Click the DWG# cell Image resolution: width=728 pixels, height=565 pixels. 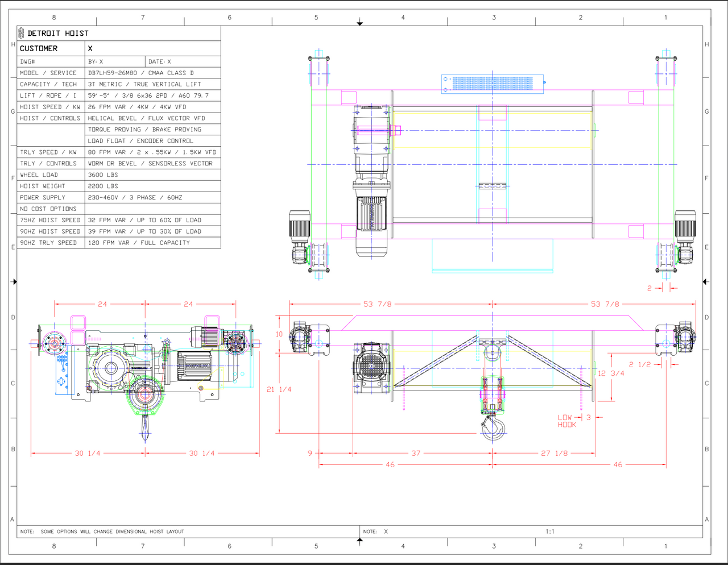coord(51,61)
